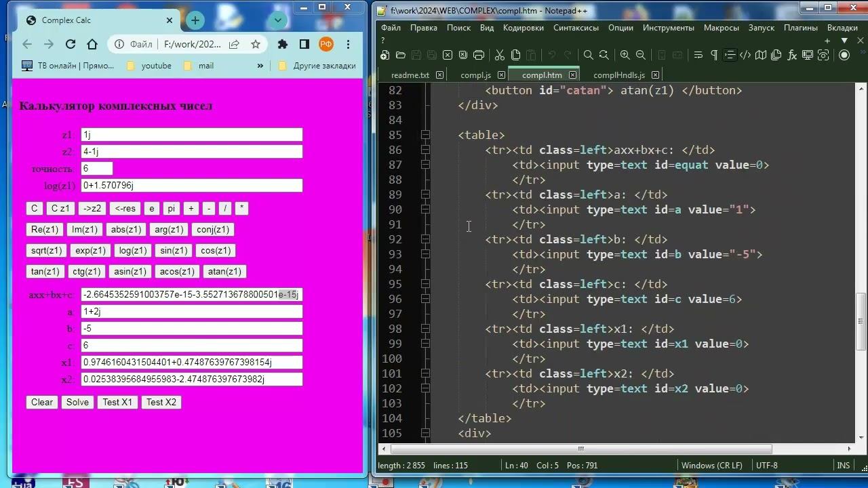Copy selection using Notepad++ toolbar icon

(515, 55)
